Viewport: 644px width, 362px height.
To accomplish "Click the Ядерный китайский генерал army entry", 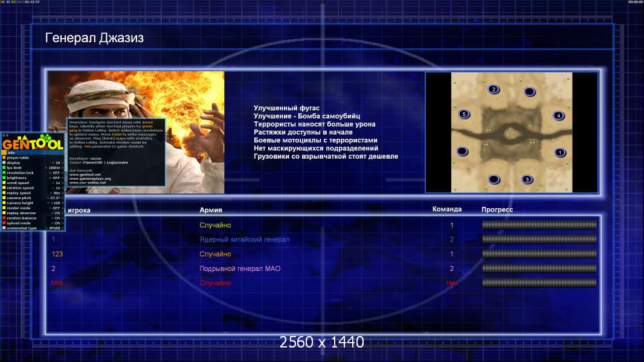I will tap(245, 240).
